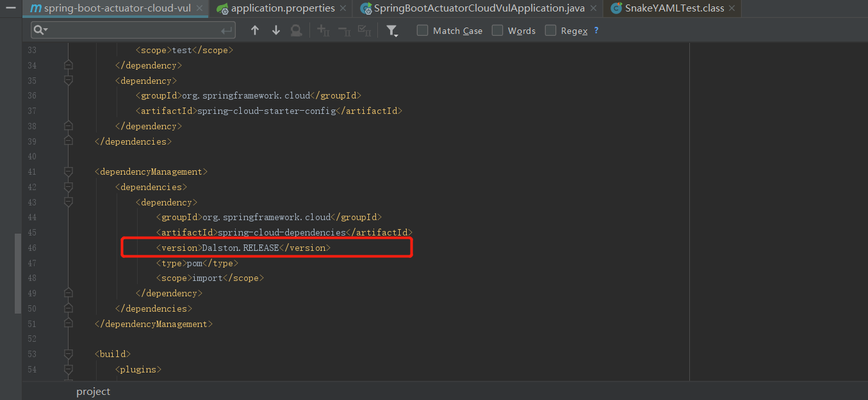Click fold marker at line 34
Viewport: 868px width, 400px height.
click(69, 65)
